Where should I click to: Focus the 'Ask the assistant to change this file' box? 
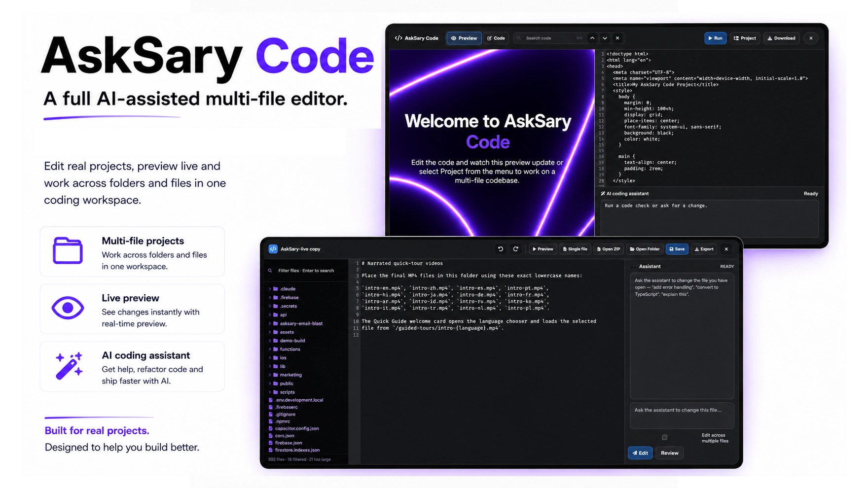coord(682,416)
